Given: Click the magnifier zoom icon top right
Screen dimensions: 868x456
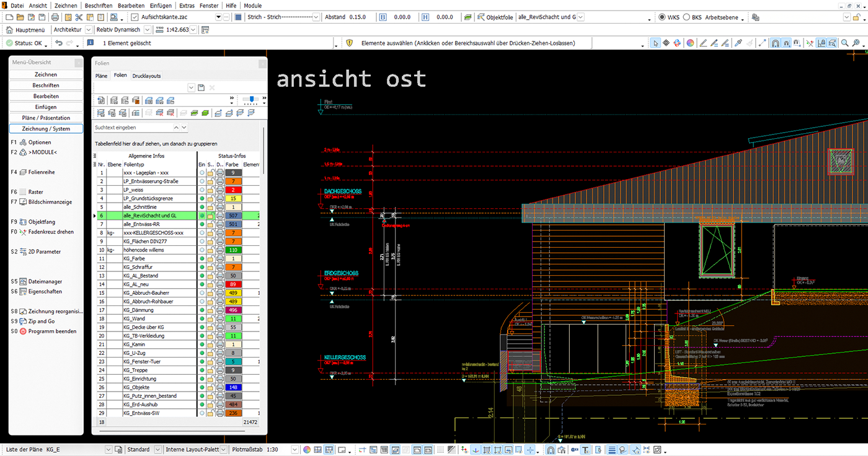Looking at the screenshot, I should (844, 42).
